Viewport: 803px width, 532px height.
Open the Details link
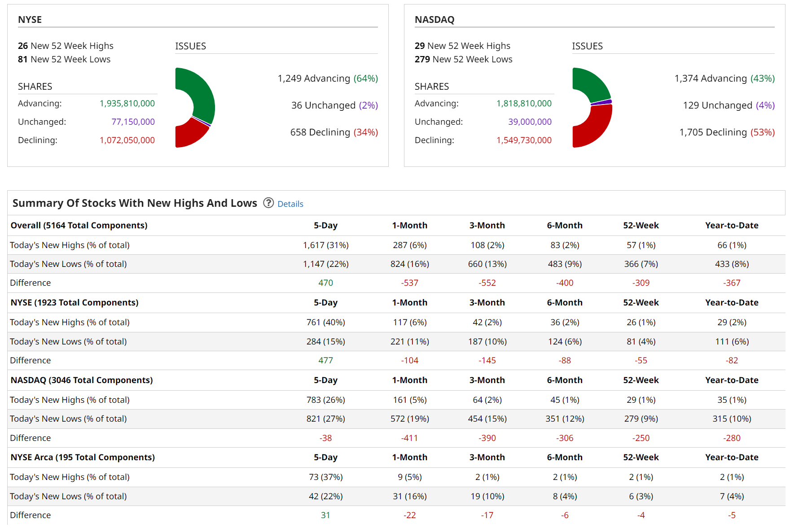[290, 204]
